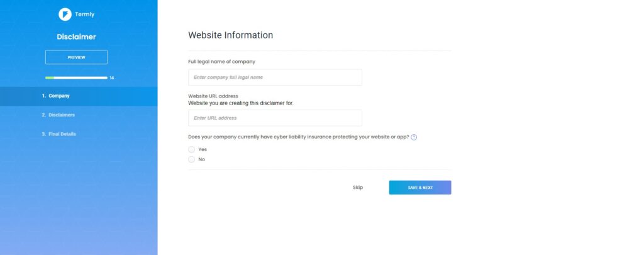Open the cyber liability insurance help tooltip
644x255 pixels.
[414, 137]
